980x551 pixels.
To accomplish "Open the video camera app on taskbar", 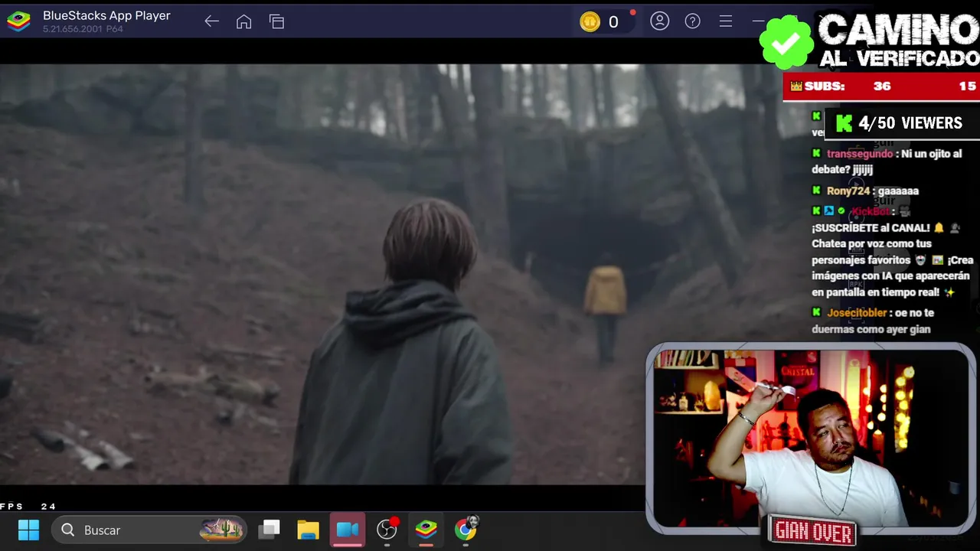I will click(x=348, y=530).
